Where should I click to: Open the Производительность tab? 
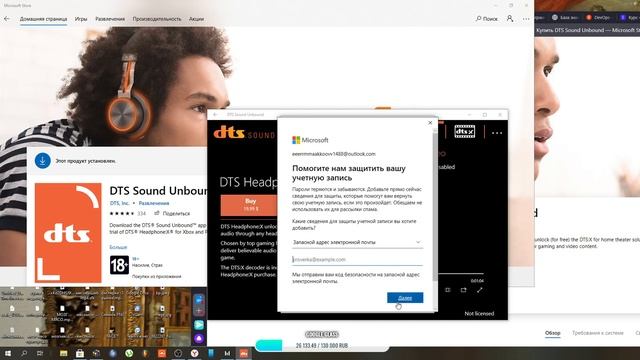coord(157,19)
